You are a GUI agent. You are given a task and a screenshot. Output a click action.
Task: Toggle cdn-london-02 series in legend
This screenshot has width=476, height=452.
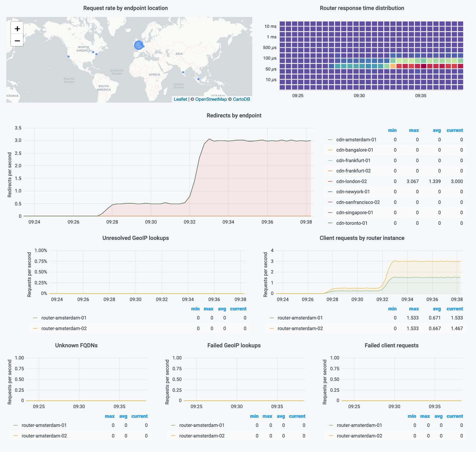click(351, 182)
